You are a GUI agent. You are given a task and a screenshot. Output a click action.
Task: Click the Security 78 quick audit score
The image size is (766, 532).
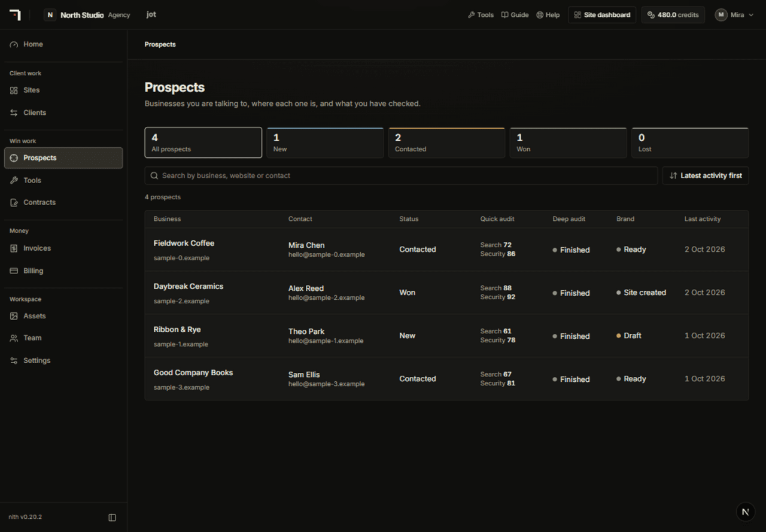(498, 341)
